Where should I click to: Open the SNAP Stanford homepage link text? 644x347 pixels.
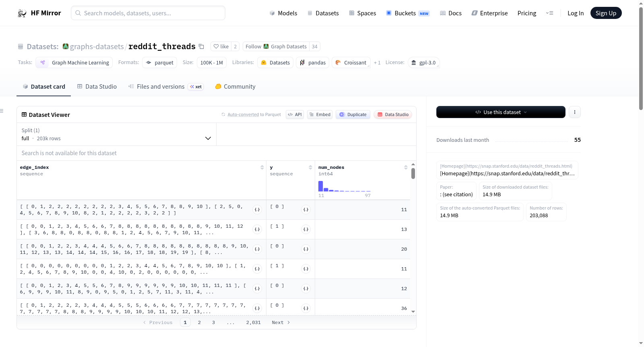click(507, 174)
